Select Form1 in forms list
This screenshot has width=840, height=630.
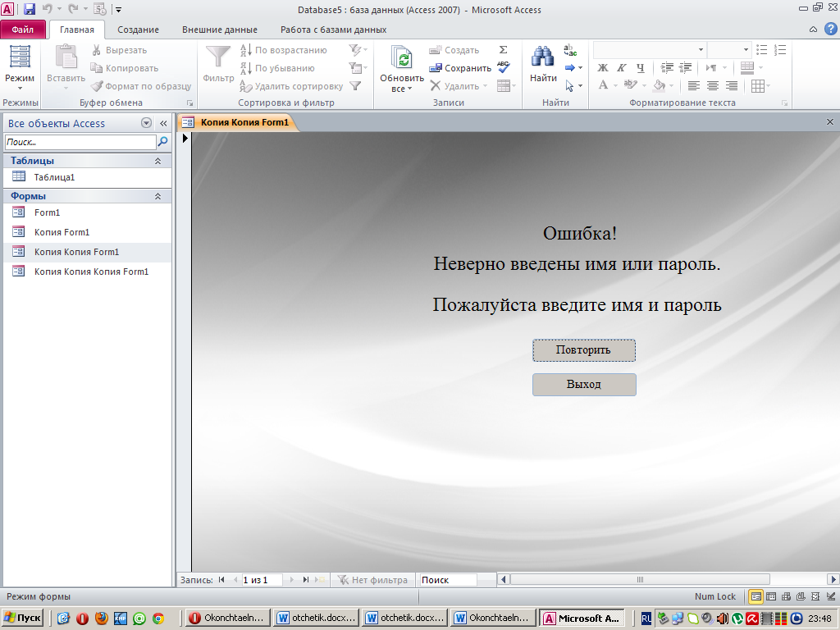coord(87,212)
